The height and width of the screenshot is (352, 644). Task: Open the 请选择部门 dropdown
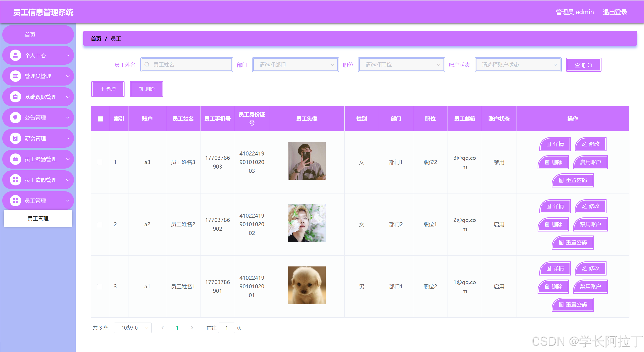point(295,65)
